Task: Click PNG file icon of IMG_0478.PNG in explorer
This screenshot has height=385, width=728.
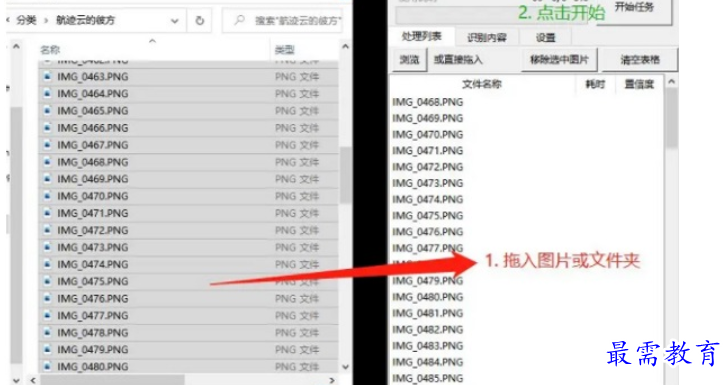Action: tap(47, 333)
